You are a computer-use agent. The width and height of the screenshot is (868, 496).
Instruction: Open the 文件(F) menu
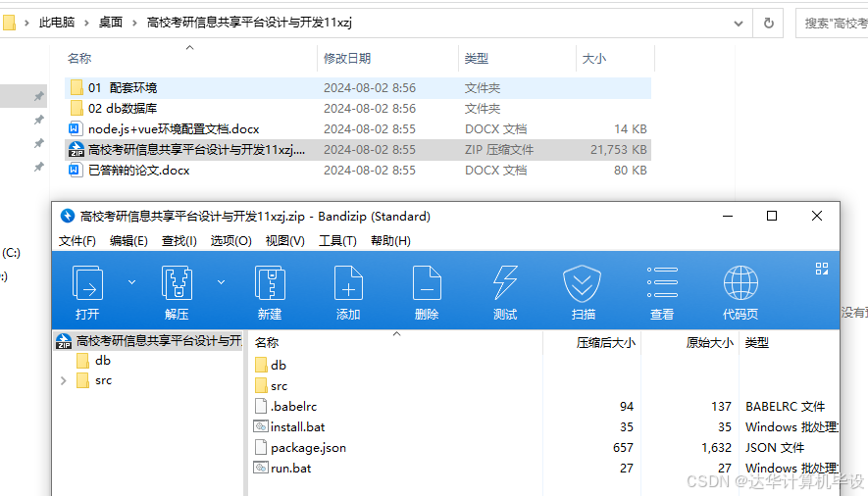pos(77,240)
